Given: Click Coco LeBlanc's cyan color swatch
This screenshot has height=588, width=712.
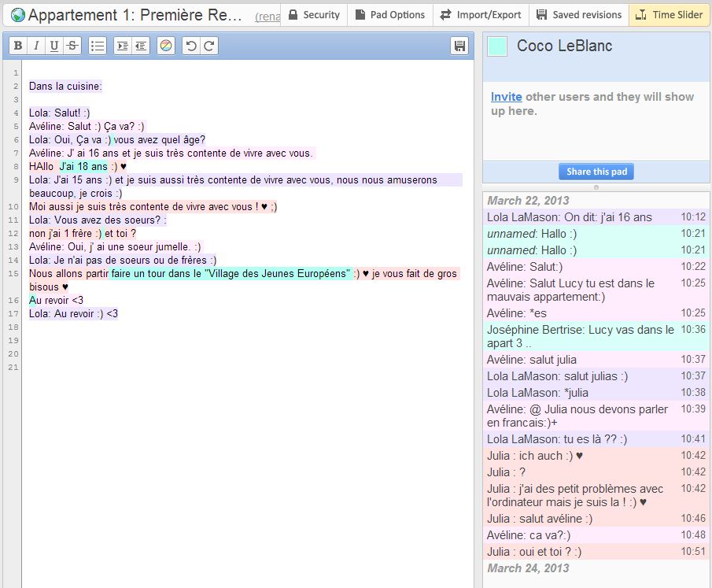Looking at the screenshot, I should point(497,46).
